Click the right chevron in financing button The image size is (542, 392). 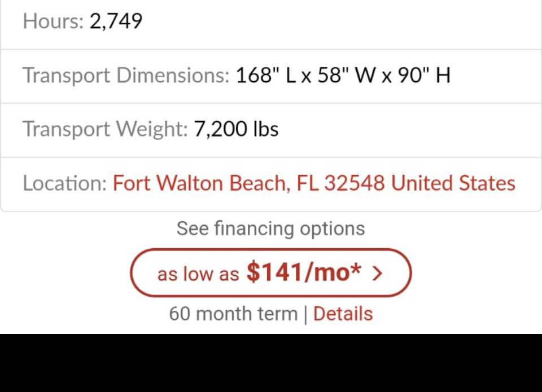(378, 274)
